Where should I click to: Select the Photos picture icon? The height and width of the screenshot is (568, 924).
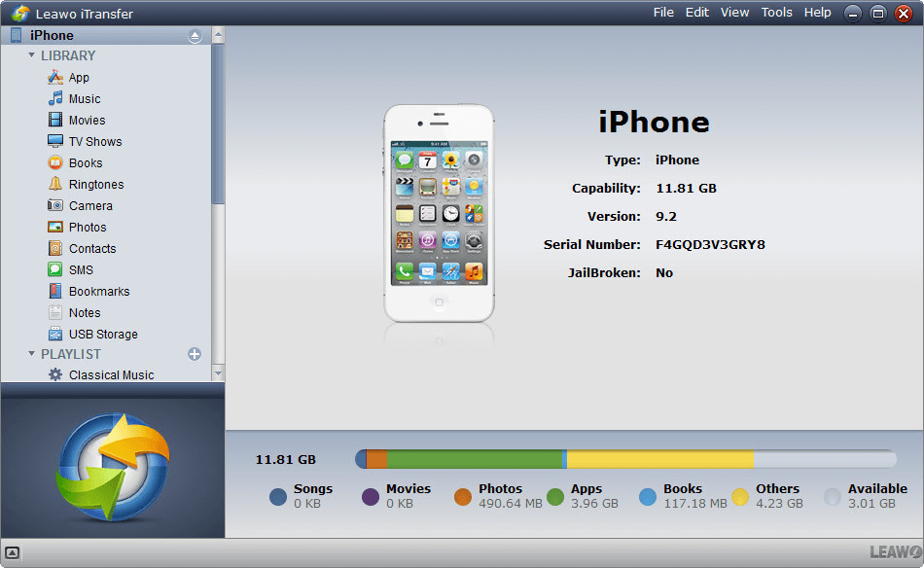click(x=55, y=227)
